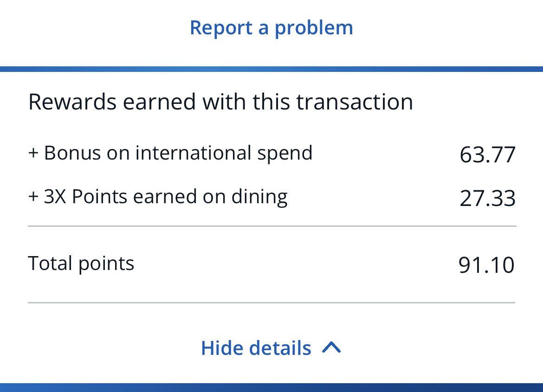Click the word details beside the chevron
543x392 pixels.
point(280,347)
